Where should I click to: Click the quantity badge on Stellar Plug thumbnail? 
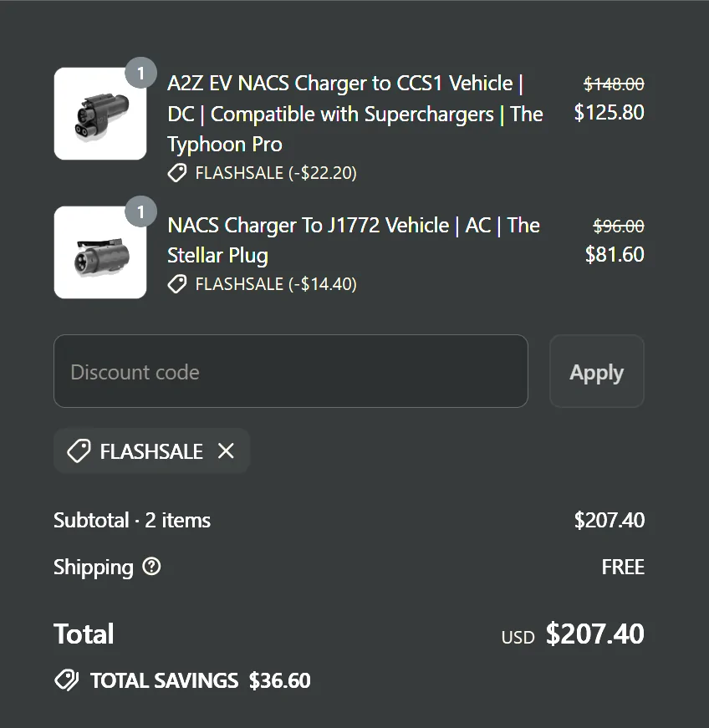[x=140, y=212]
